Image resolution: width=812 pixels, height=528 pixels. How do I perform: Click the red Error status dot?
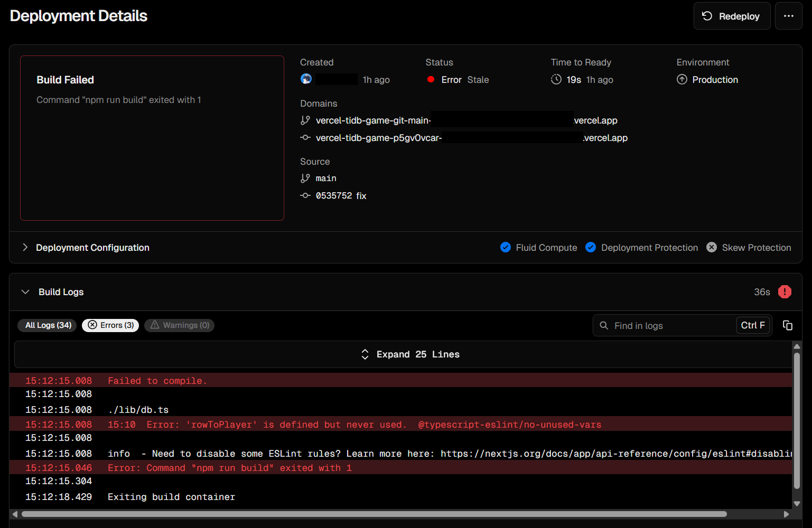[431, 79]
